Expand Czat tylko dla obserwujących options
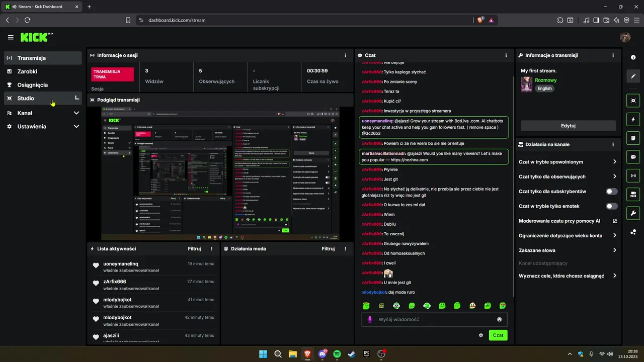Viewport: 644px width, 362px height. point(615,176)
